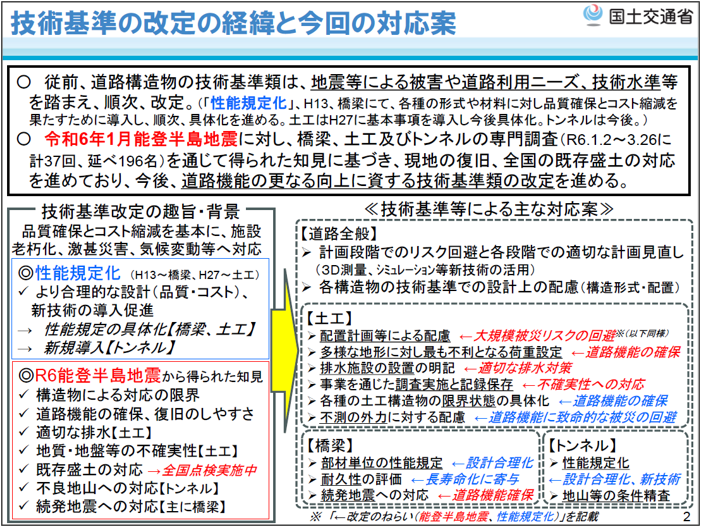This screenshot has width=701, height=527.
Task: Click the blue text ←道路機能に致命的な被災の回避
Action: 575,417
